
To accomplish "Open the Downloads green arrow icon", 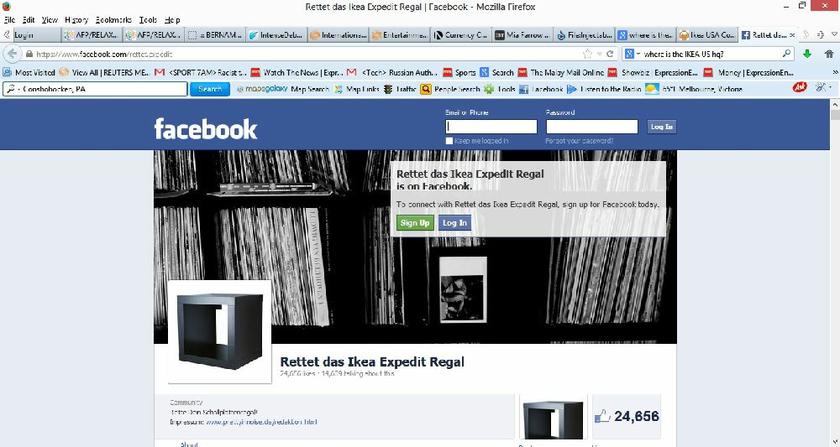I will click(807, 54).
